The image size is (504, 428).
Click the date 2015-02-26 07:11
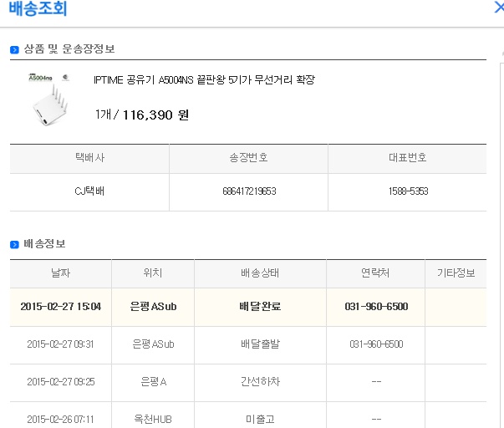[x=60, y=420]
